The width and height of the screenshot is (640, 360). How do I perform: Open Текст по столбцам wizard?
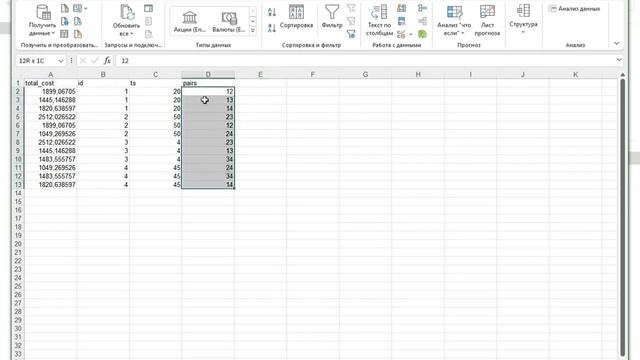[379, 20]
